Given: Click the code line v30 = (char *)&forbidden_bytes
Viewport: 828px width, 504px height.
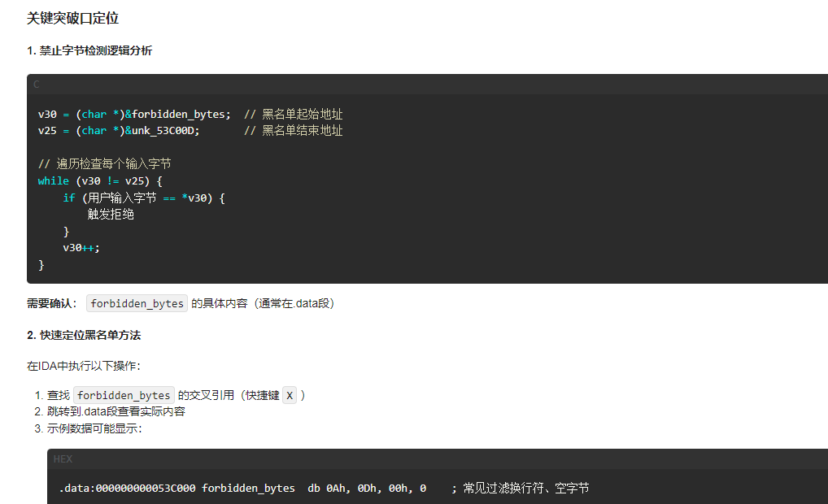Looking at the screenshot, I should point(134,114).
